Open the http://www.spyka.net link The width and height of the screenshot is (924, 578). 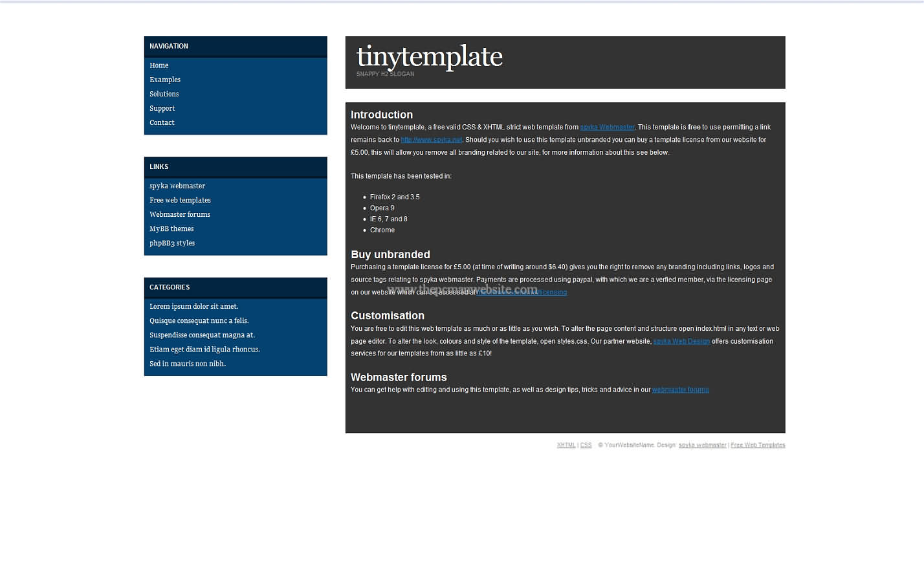coord(432,140)
